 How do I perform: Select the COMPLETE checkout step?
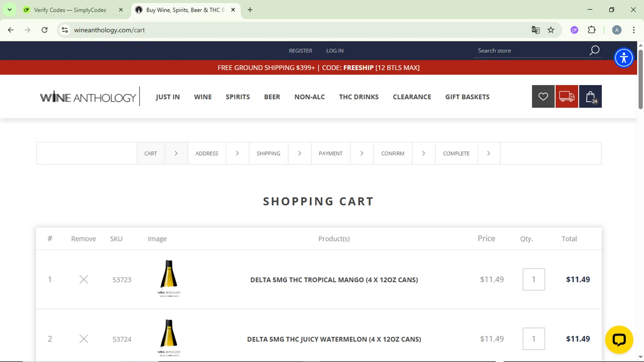456,153
